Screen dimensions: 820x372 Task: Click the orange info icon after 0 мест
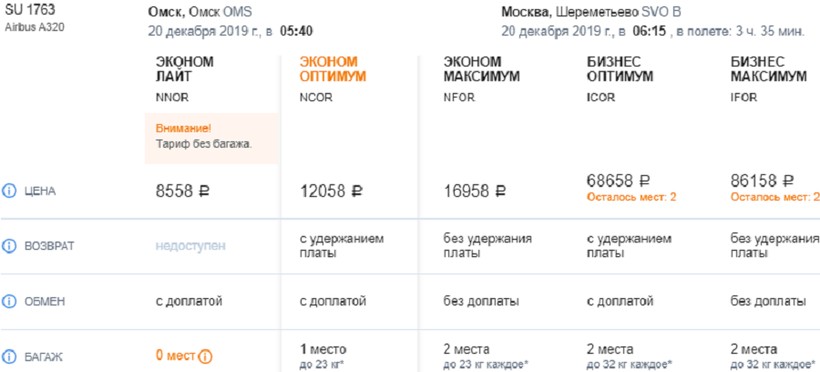206,357
